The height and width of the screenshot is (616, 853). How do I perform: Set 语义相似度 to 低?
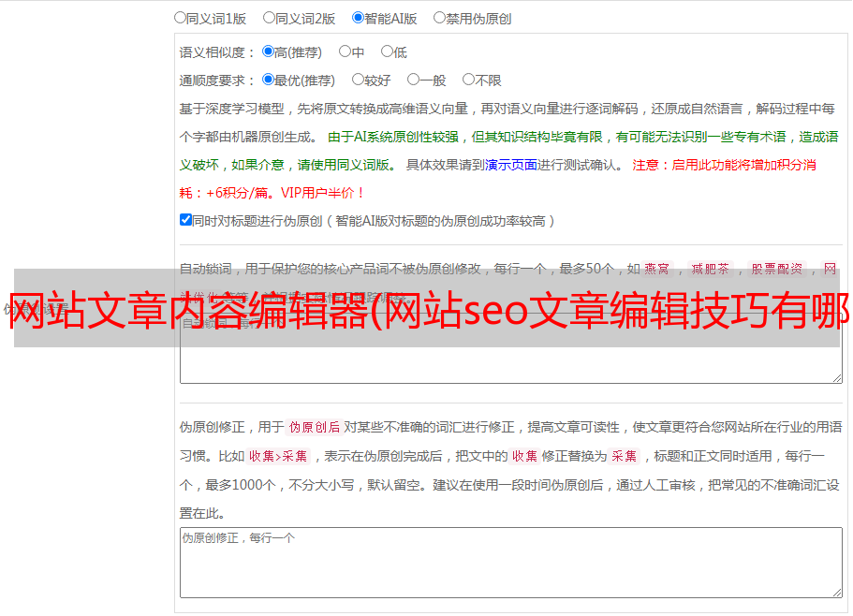[x=387, y=51]
